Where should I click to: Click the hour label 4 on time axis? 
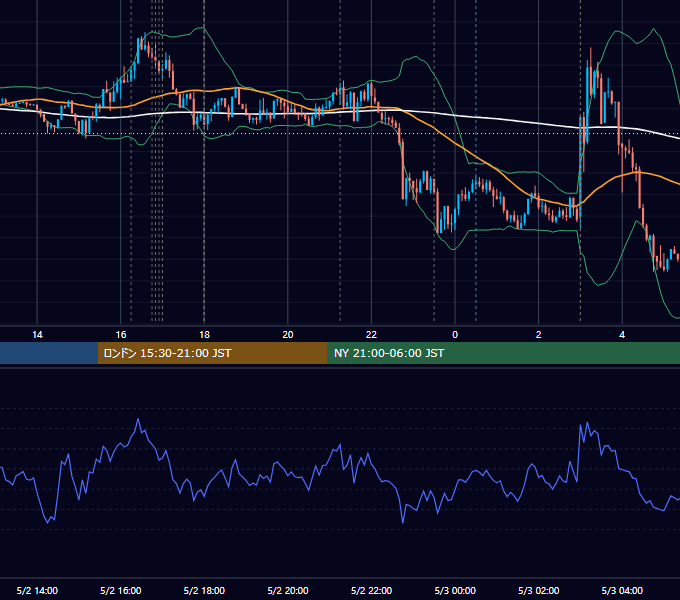click(622, 335)
